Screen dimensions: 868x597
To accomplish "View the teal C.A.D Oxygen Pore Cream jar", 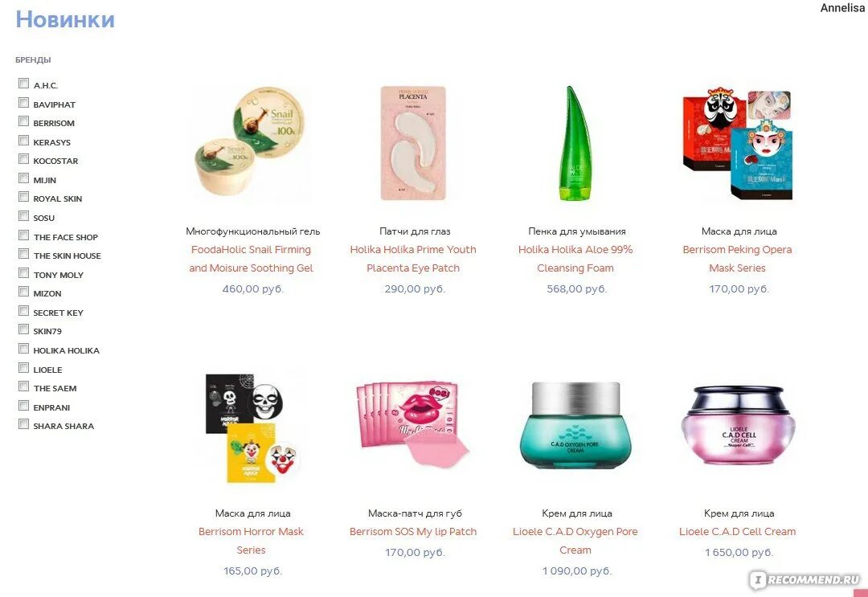I will 575,426.
